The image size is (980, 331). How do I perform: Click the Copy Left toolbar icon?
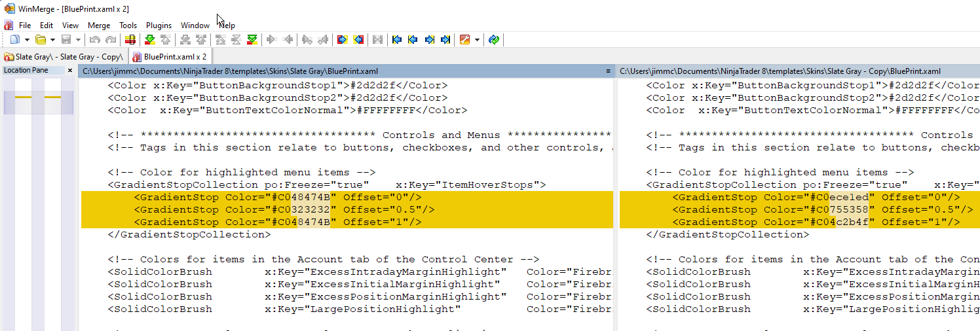(x=288, y=40)
